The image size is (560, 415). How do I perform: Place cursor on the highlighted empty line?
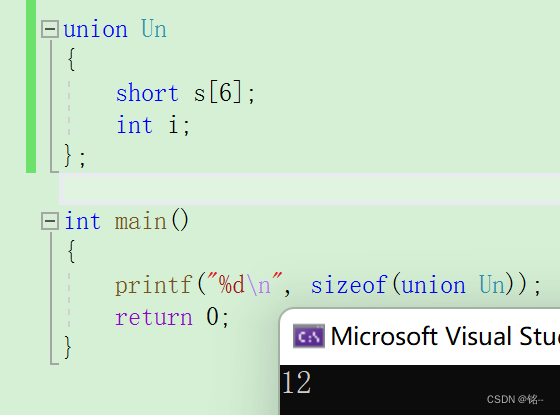coord(309,189)
